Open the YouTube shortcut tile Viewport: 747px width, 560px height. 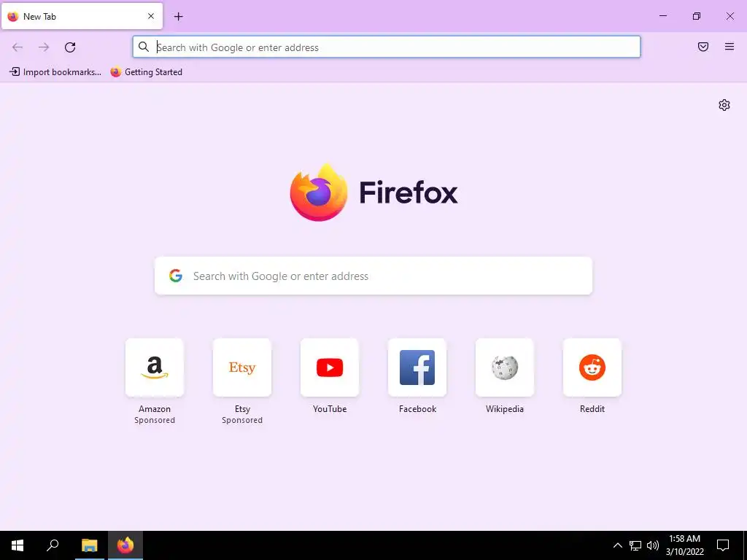click(x=330, y=367)
